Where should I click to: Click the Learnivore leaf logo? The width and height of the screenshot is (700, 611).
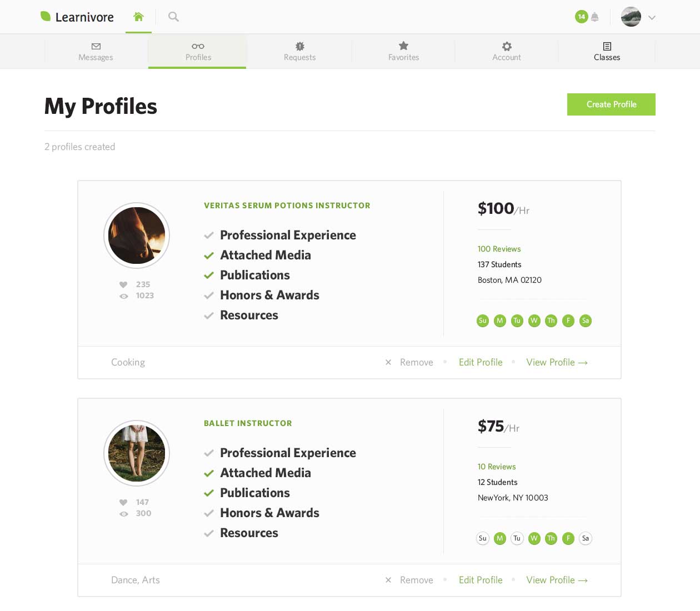click(46, 17)
